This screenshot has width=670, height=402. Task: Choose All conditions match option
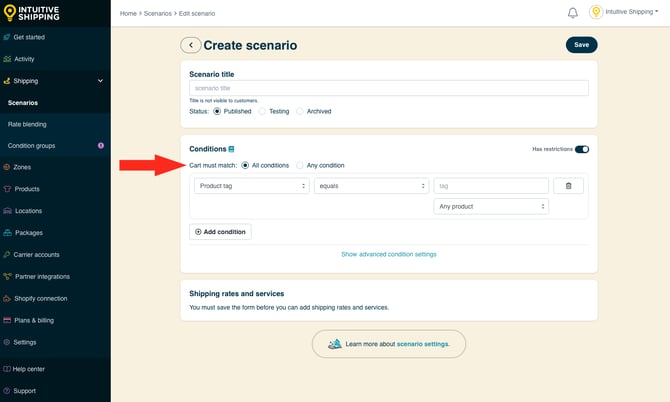(x=245, y=165)
